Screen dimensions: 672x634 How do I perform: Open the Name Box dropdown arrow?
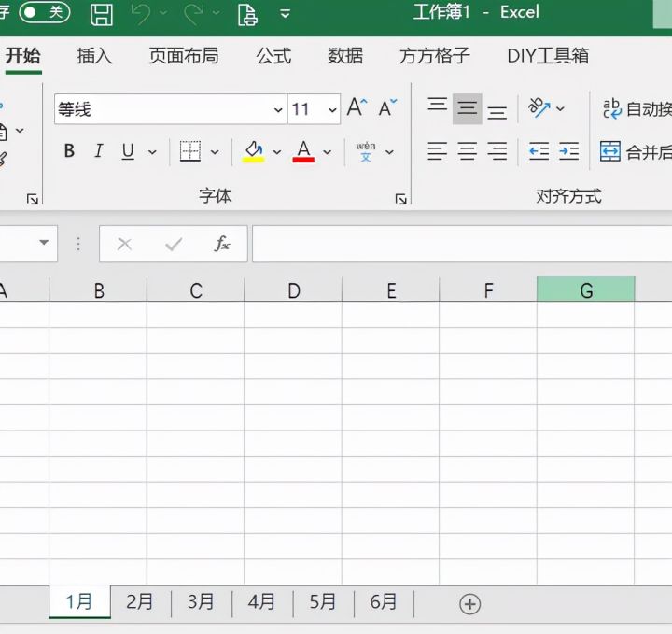pos(44,243)
